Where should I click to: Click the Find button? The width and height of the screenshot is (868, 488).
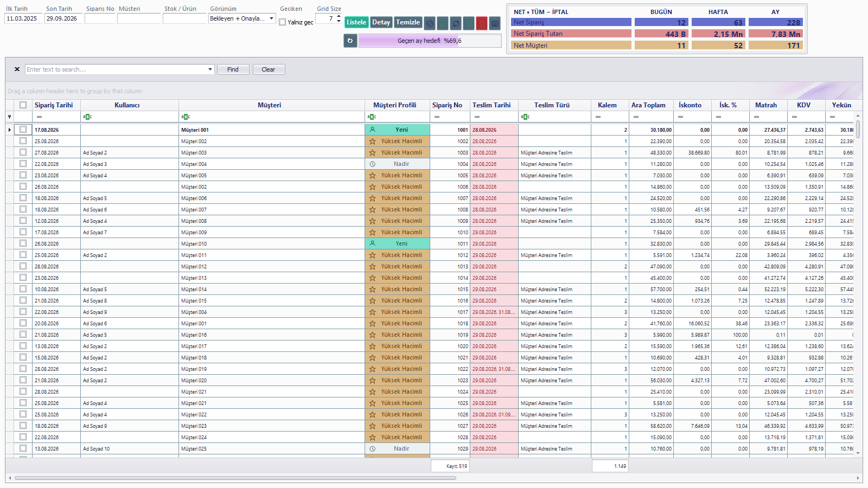pyautogui.click(x=233, y=69)
